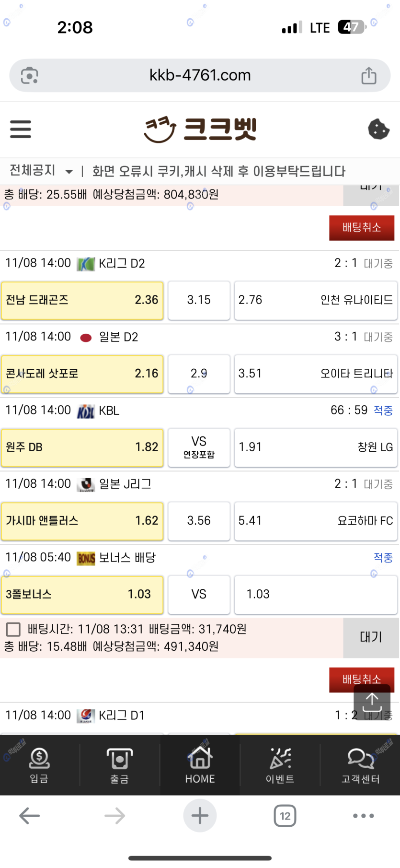Screen dimensions: 400x868
Task: Open 이벤트 events in bottom bar
Action: (x=280, y=765)
